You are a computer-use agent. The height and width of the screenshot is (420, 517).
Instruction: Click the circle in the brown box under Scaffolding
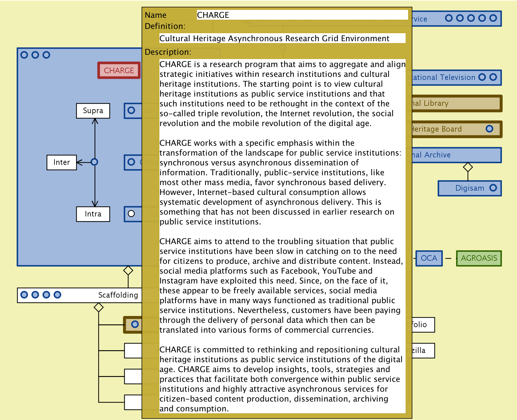click(x=135, y=324)
